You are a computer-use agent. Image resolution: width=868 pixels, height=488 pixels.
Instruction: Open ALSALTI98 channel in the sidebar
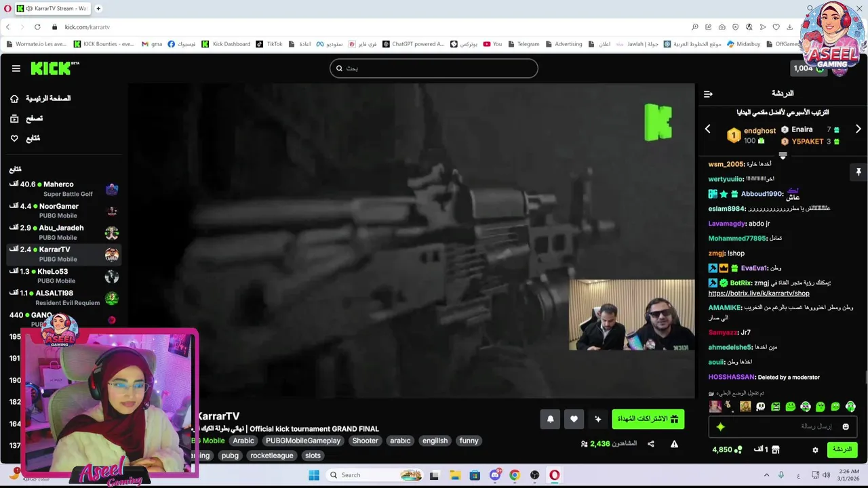pyautogui.click(x=64, y=298)
